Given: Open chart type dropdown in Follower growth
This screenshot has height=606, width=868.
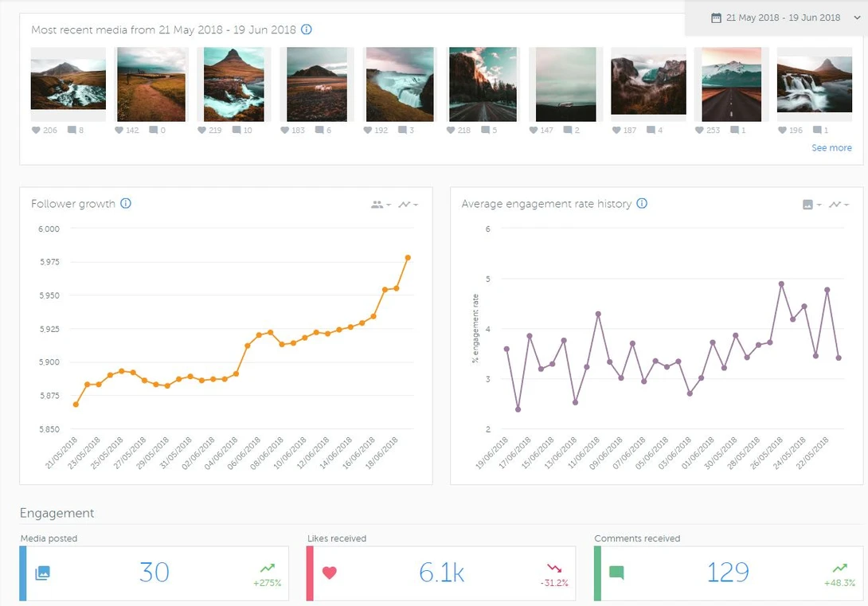Looking at the screenshot, I should coord(408,205).
